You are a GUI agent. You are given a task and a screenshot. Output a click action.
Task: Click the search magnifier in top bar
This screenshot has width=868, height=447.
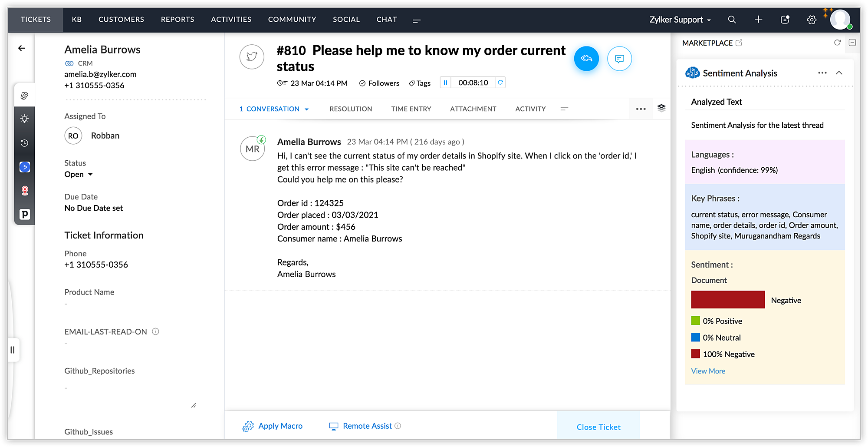tap(732, 20)
